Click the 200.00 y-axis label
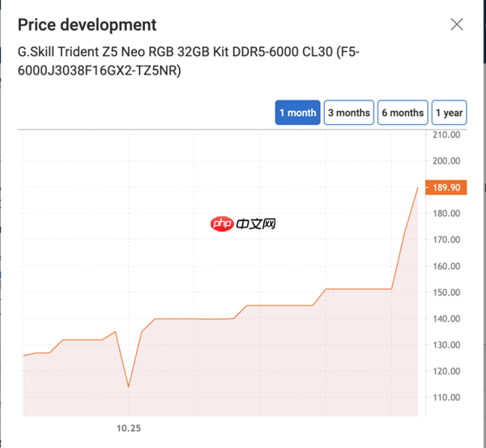Viewport: 486px width, 448px height. point(446,161)
